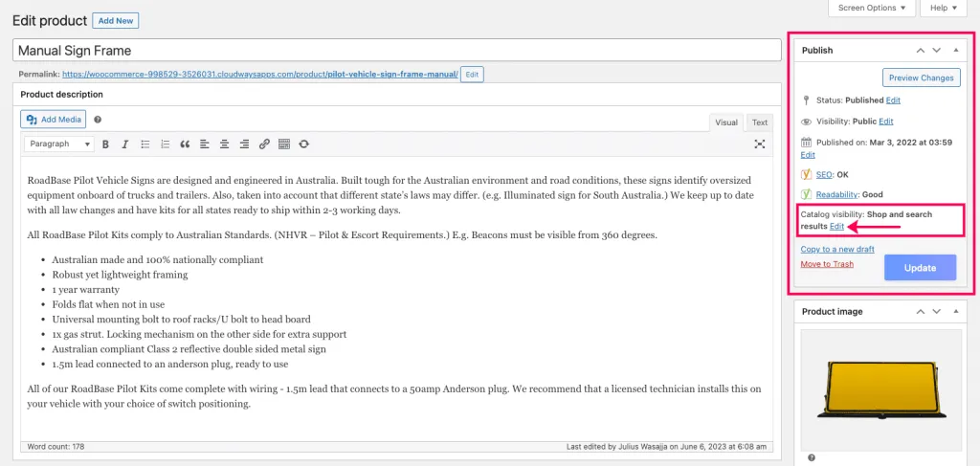Image resolution: width=980 pixels, height=466 pixels.
Task: Toggle the editor toolbar (kitchen sink)
Action: tap(283, 144)
